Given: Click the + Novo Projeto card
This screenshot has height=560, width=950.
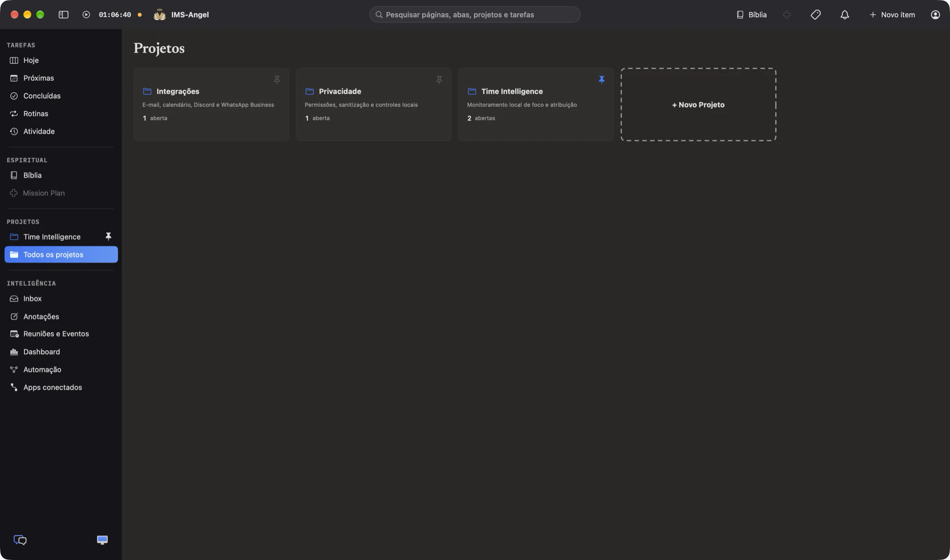Looking at the screenshot, I should point(698,104).
